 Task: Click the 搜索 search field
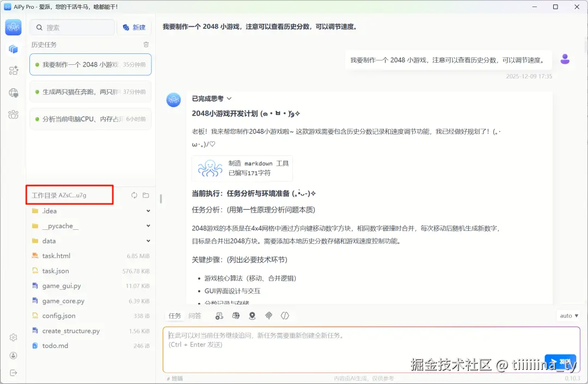pos(72,27)
